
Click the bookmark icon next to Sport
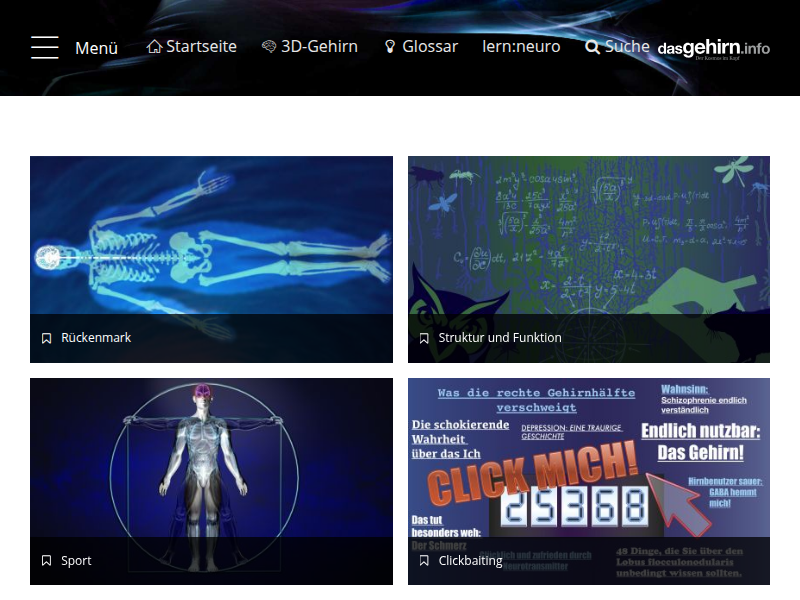point(46,561)
